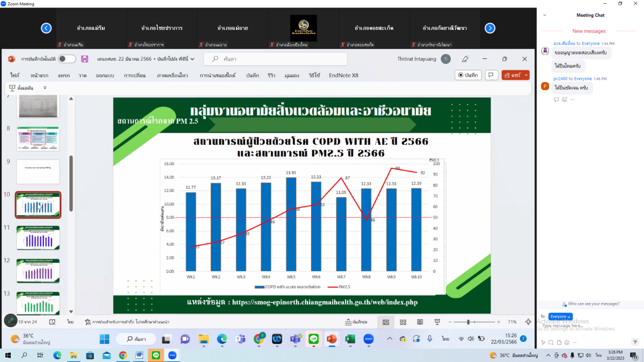Screen dimensions: 644x362
Task: Expand hidden icons chevron in shared tray
Action: coord(390,339)
